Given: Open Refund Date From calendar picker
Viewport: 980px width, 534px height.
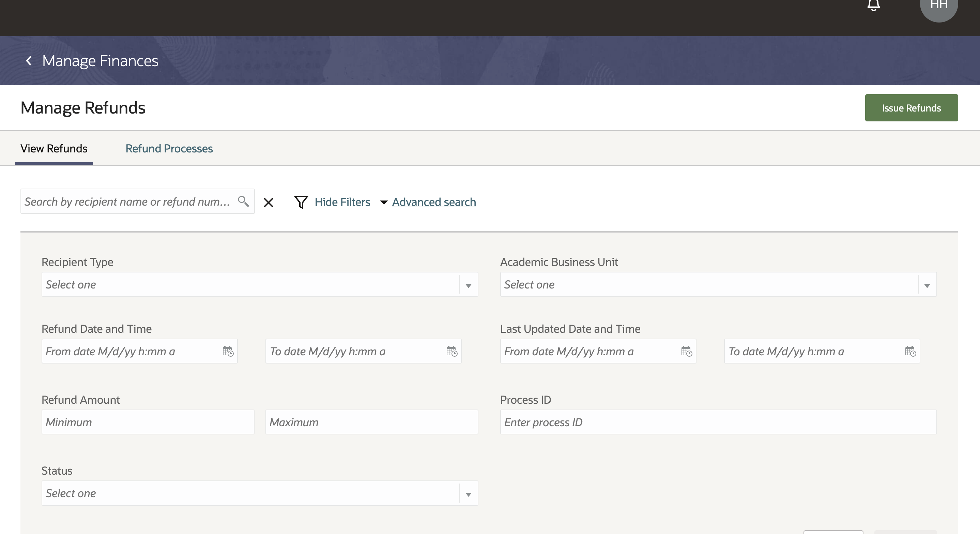Looking at the screenshot, I should click(x=228, y=351).
